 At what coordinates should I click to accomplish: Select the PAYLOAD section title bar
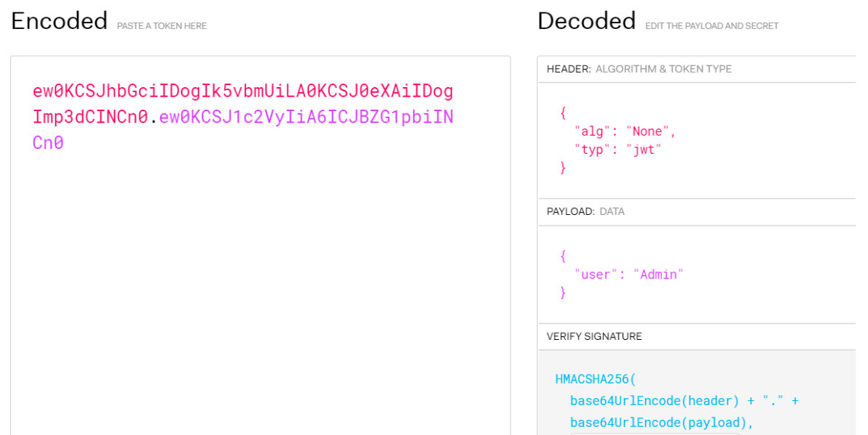pos(697,211)
